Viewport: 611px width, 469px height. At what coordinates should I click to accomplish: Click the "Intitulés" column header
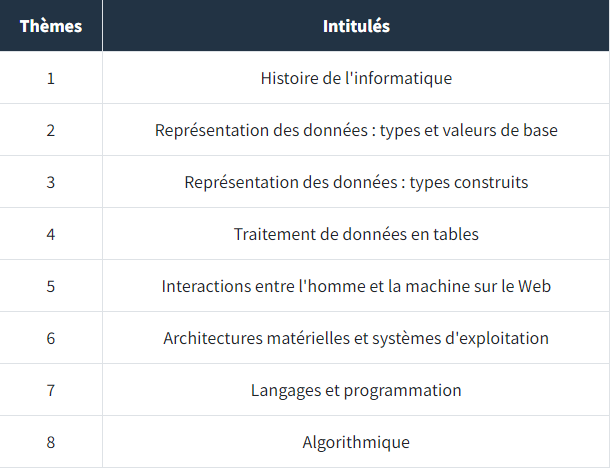[x=356, y=26]
